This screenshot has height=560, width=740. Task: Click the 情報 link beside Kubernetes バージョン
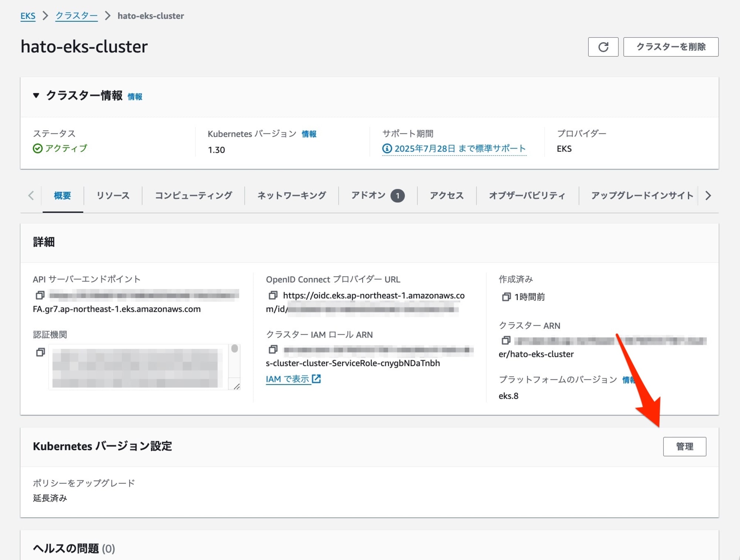pyautogui.click(x=309, y=134)
